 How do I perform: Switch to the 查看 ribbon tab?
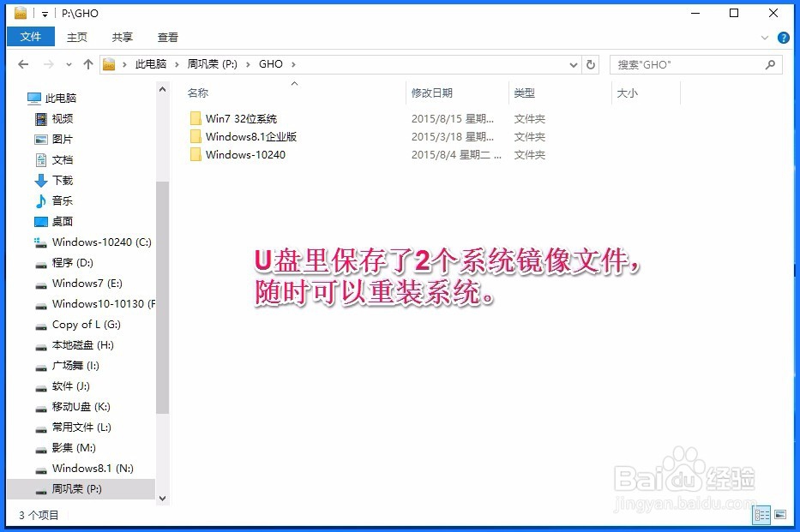pyautogui.click(x=167, y=37)
